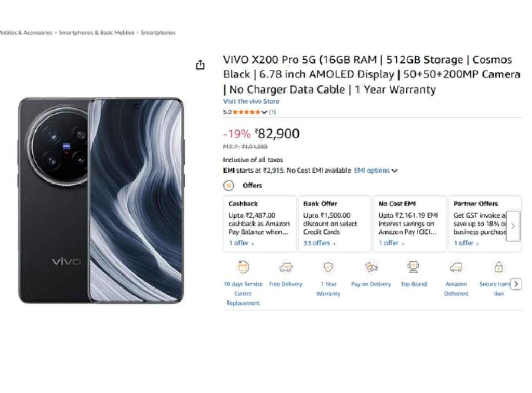Screen dimensions: 532x393
Task: Expand the EMI options dropdown
Action: (376, 171)
